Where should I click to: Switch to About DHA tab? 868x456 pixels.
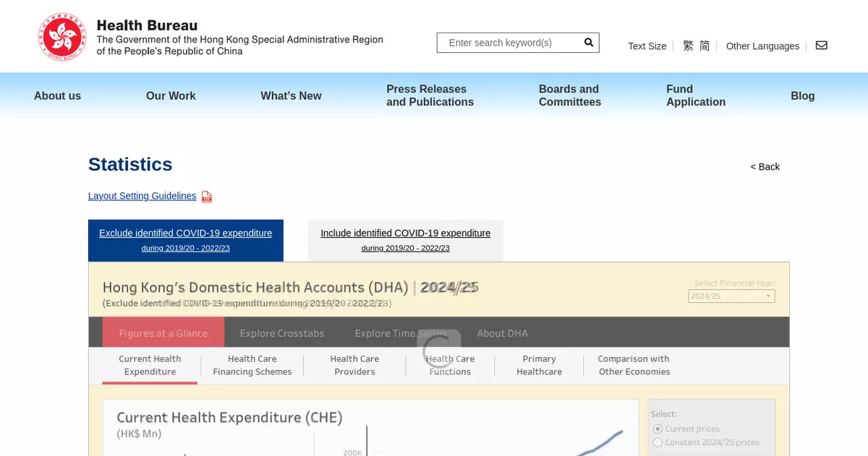point(502,333)
